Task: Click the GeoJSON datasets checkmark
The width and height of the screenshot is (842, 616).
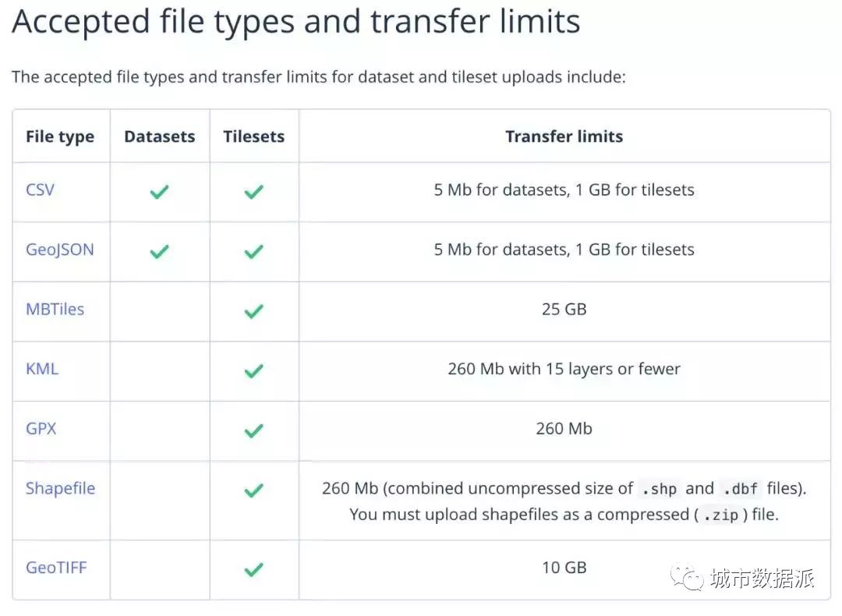Action: coord(159,251)
